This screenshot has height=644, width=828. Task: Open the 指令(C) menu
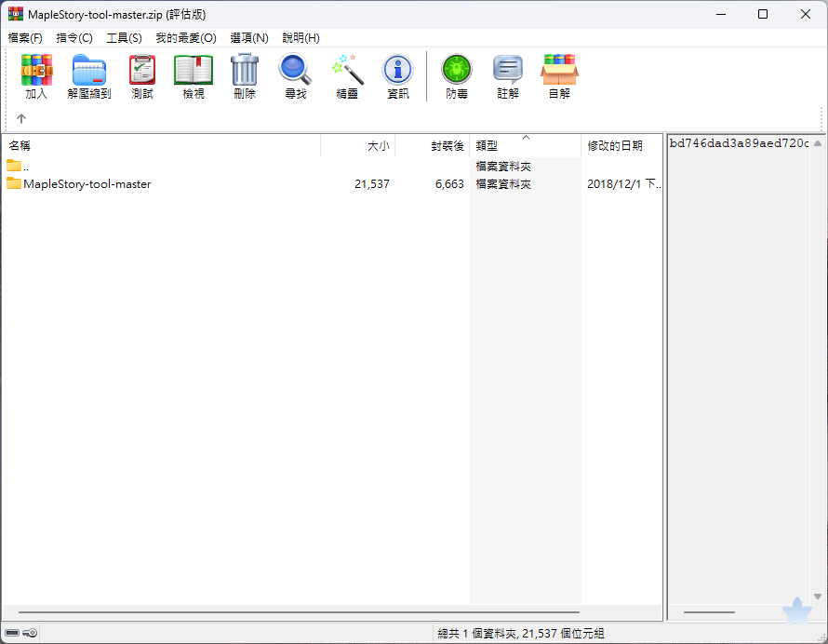(x=74, y=38)
